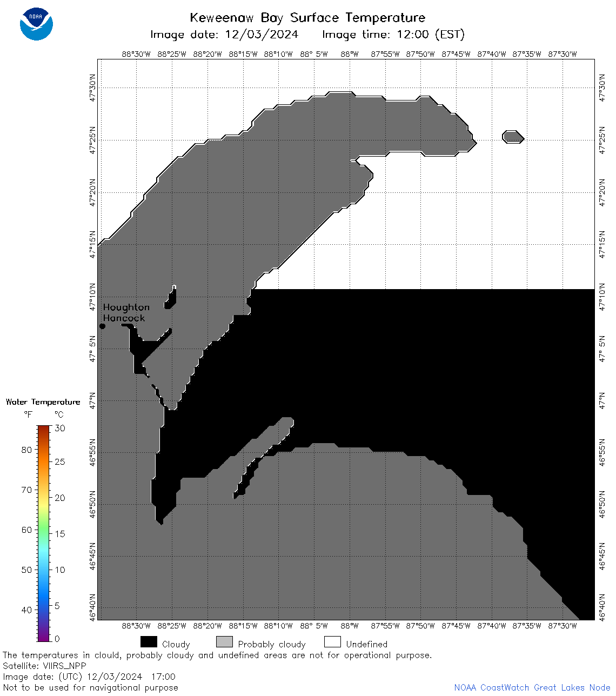Click the 47°30'N label on left axis

(92, 88)
